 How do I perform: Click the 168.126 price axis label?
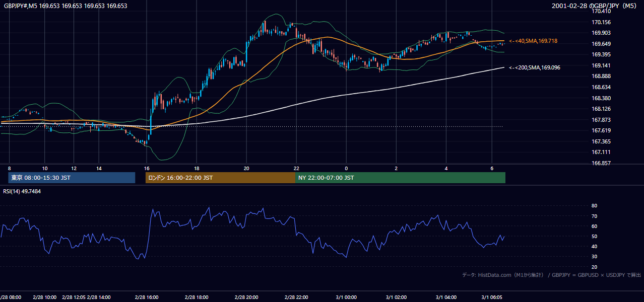[600, 109]
